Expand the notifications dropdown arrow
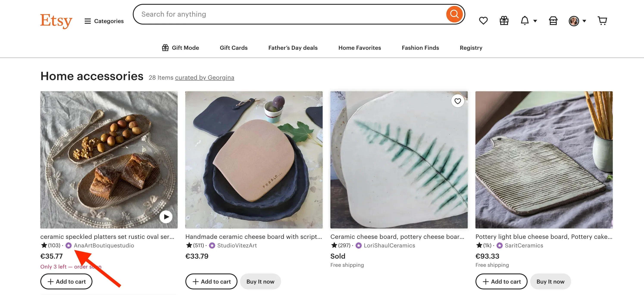The width and height of the screenshot is (644, 295). tap(535, 21)
